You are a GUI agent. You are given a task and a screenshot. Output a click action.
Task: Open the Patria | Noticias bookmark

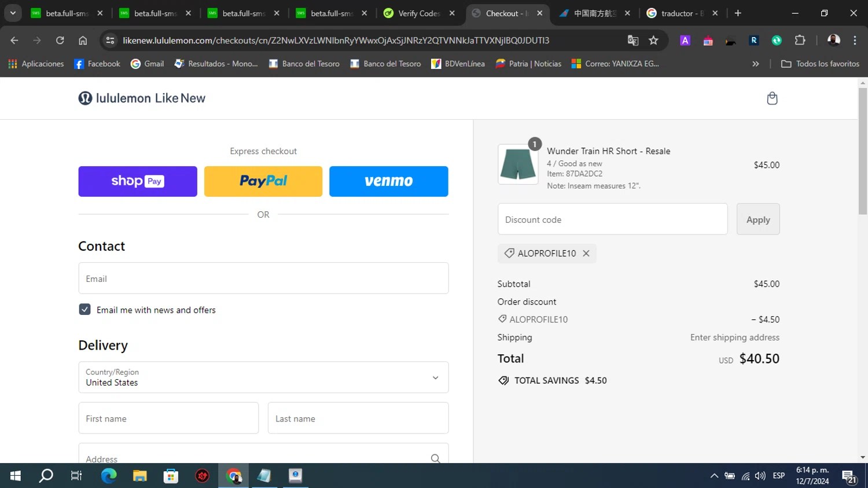[528, 64]
